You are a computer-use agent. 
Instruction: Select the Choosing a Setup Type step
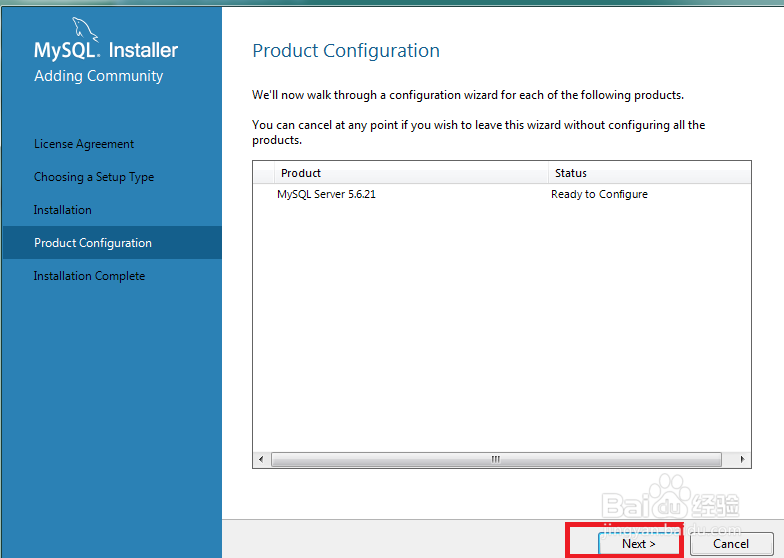coord(94,177)
